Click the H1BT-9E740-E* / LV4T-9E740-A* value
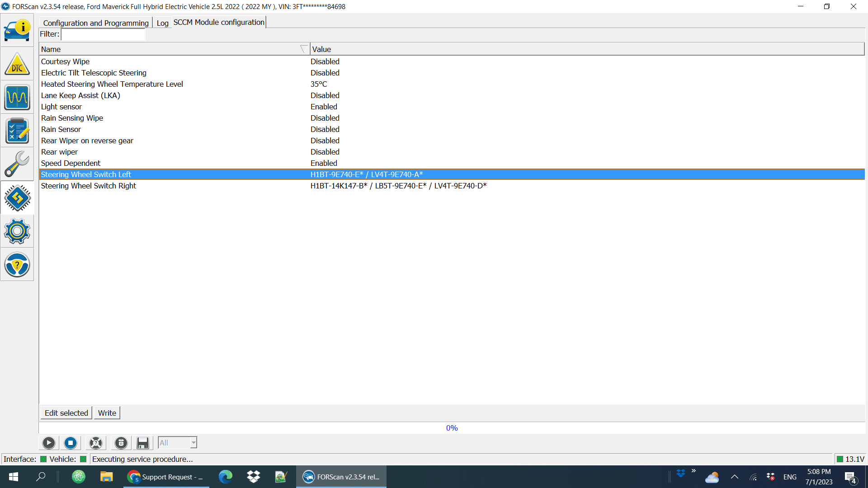Viewport: 868px width, 488px height. click(367, 174)
